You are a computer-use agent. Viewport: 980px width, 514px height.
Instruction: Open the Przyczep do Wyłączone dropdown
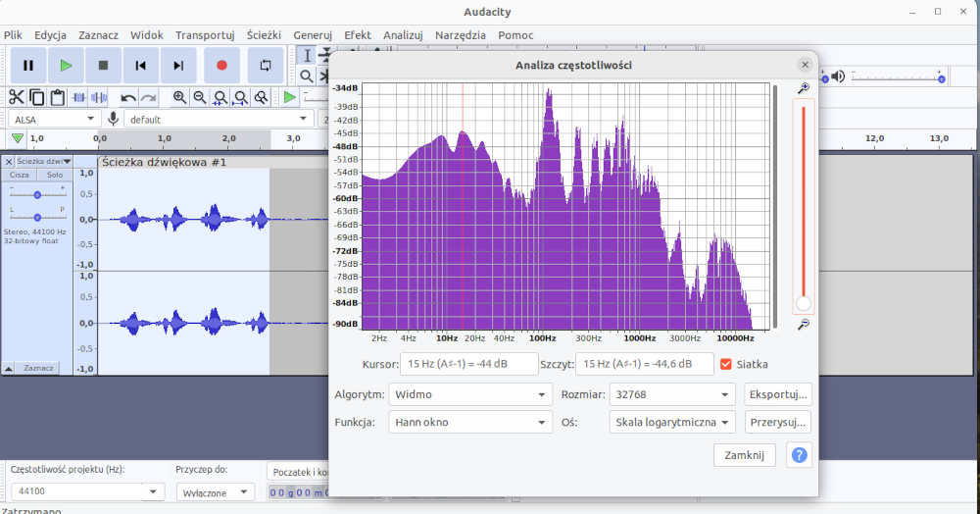(x=216, y=492)
